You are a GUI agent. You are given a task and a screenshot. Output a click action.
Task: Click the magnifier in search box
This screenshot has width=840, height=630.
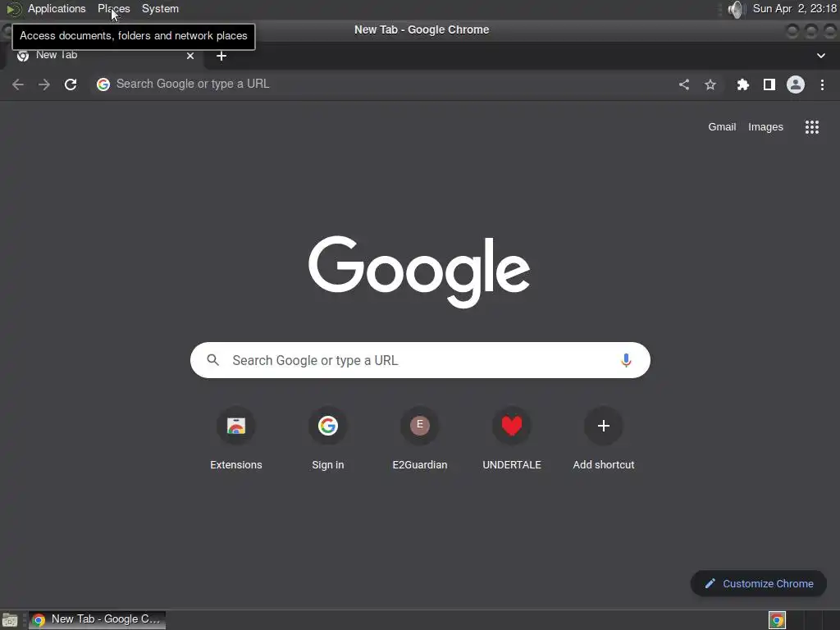pyautogui.click(x=213, y=360)
